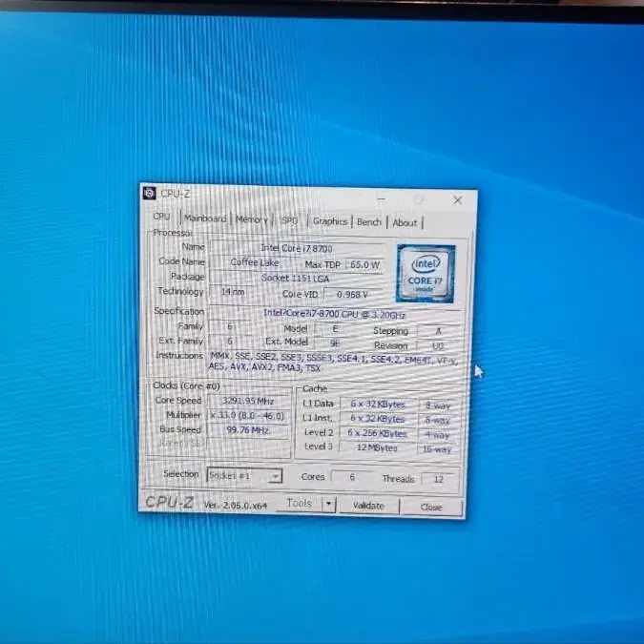Viewport: 644px width, 644px height.
Task: Click the Core VID 0.968 V value
Action: pos(353,295)
